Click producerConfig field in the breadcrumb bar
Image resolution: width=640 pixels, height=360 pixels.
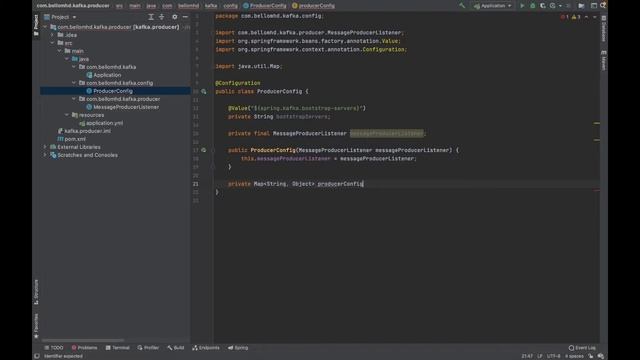313,6
